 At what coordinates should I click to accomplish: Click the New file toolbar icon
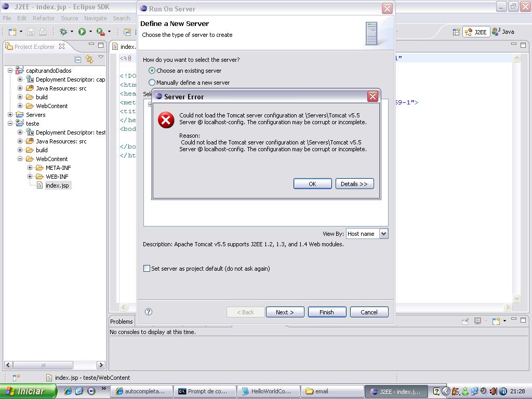coord(12,32)
